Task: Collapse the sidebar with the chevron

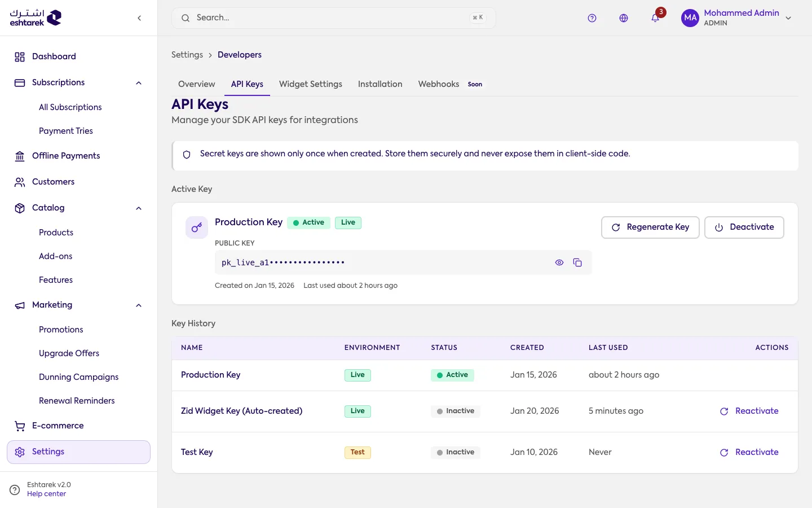Action: point(139,18)
